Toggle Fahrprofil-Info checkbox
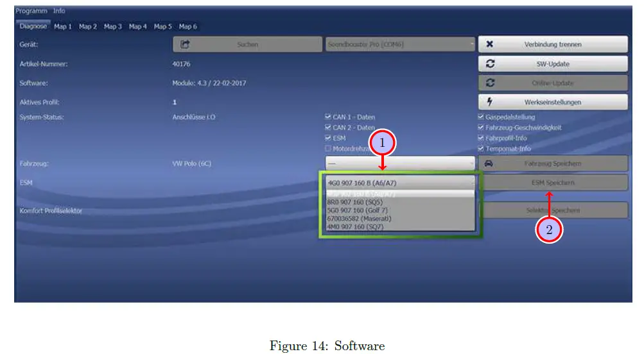644x354 pixels. point(480,139)
